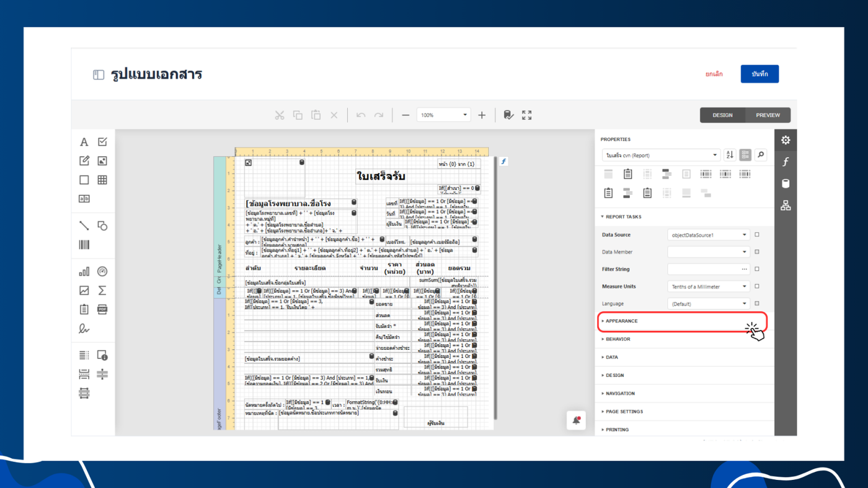868x488 pixels.
Task: Click the blue บันทึก save button
Action: pos(759,74)
